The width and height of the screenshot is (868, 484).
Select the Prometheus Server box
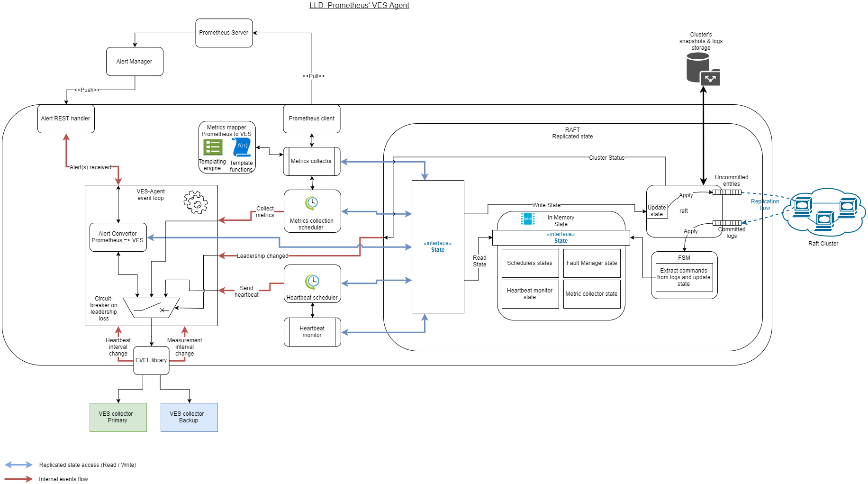click(224, 33)
